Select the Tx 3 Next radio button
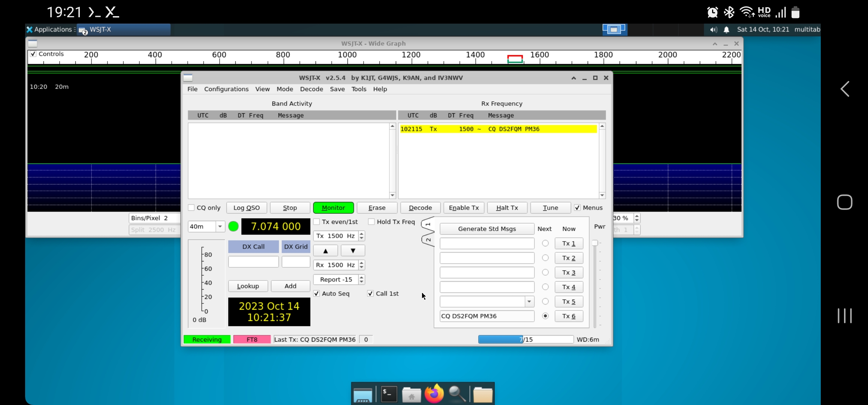868x405 pixels. (x=545, y=272)
